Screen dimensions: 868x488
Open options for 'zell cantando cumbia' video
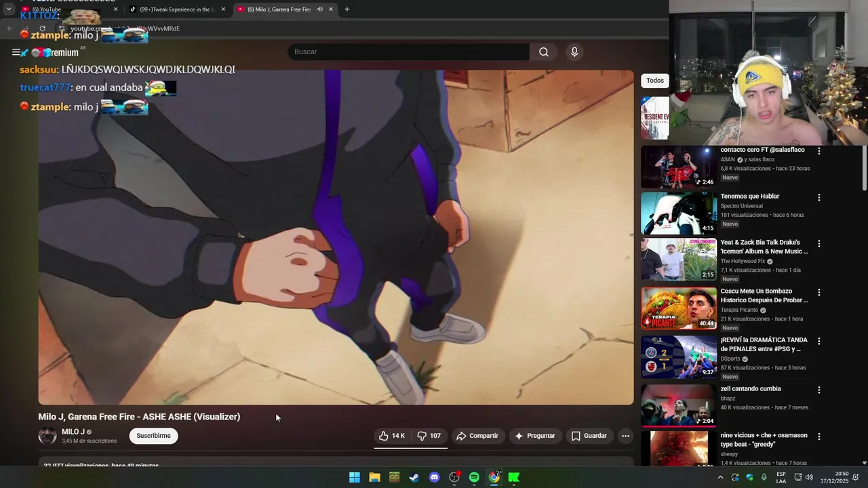point(819,390)
